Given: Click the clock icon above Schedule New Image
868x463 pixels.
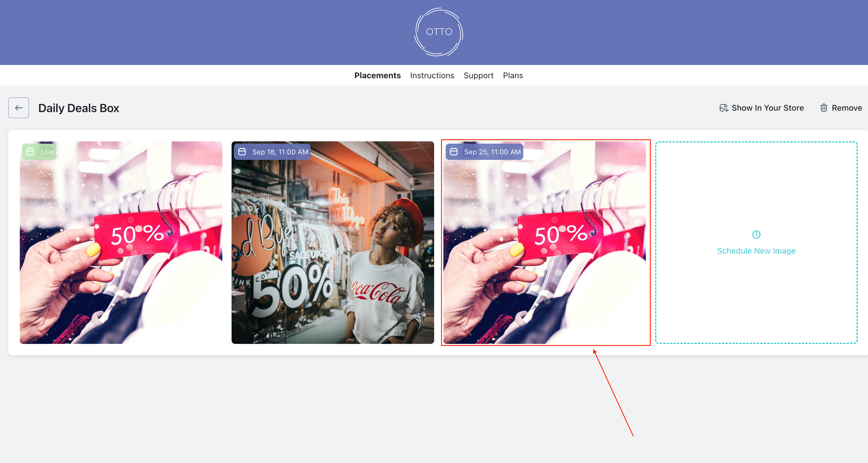Looking at the screenshot, I should click(x=756, y=234).
